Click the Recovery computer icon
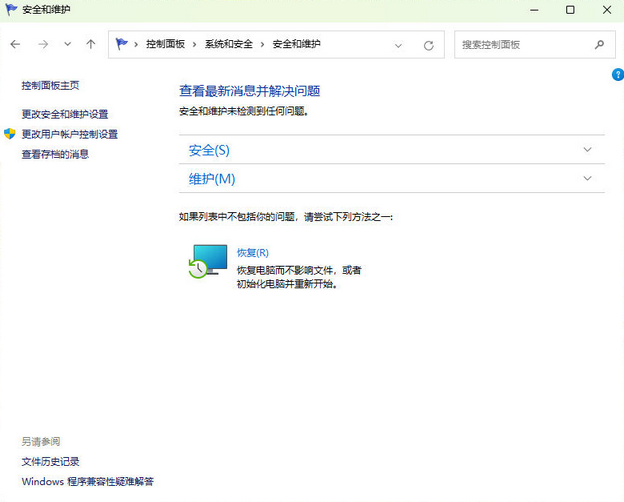The height and width of the screenshot is (502, 624). pyautogui.click(x=208, y=259)
